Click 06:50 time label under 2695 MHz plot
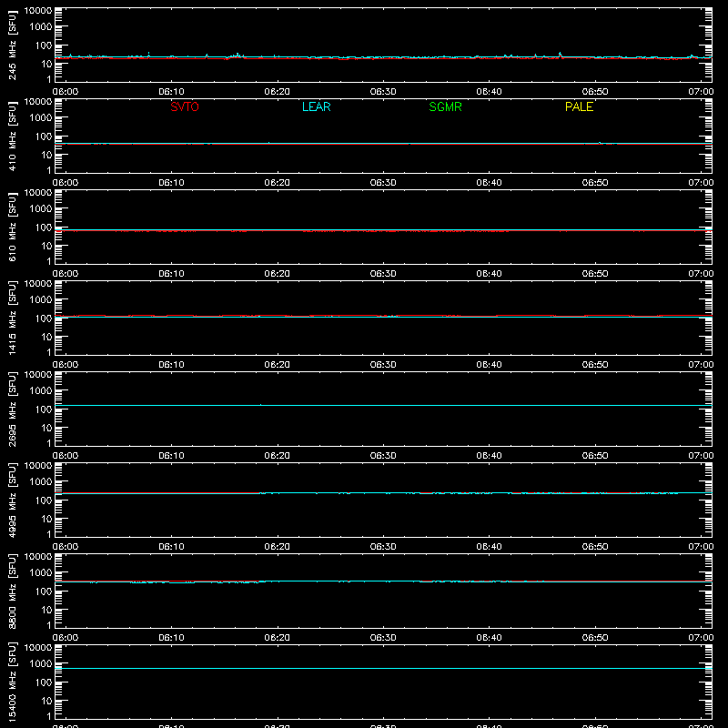 coord(595,456)
